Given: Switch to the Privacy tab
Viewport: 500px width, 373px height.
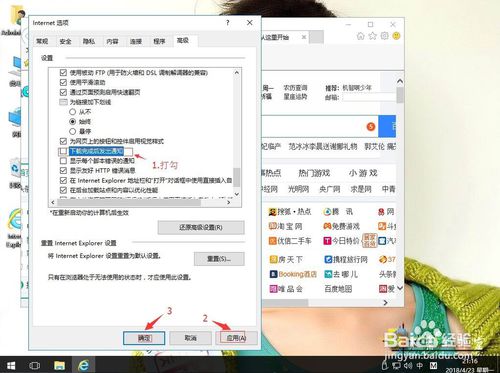Looking at the screenshot, I should [89, 41].
